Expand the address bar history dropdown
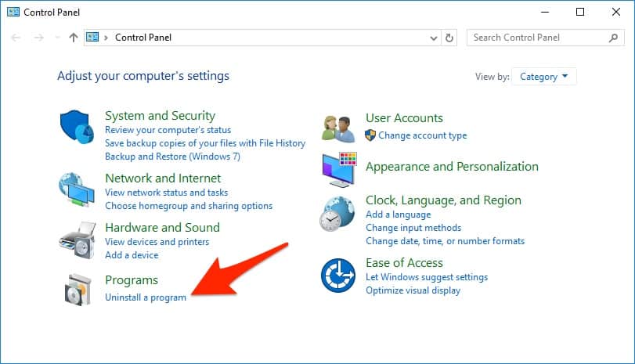The image size is (635, 364). 433,38
